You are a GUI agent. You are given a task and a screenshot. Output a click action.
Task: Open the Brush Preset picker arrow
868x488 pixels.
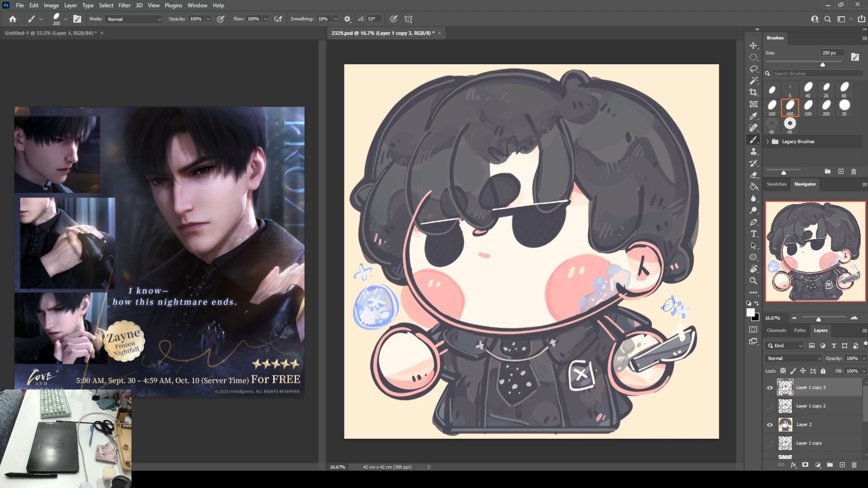pyautogui.click(x=66, y=19)
